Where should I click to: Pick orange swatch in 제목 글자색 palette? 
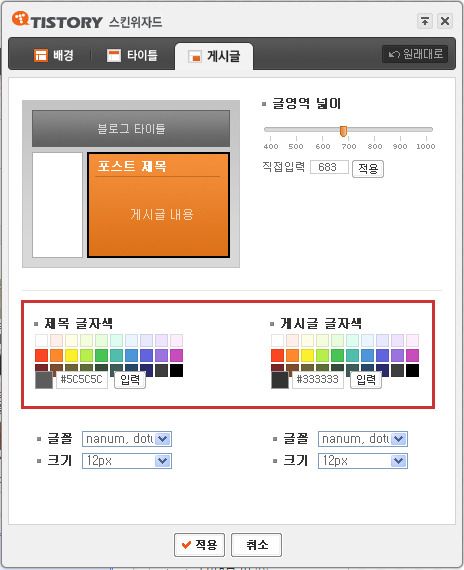coord(57,355)
